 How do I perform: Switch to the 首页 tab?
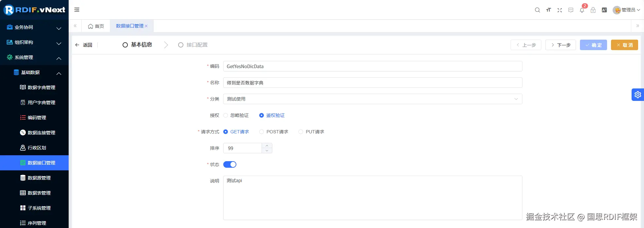[96, 26]
